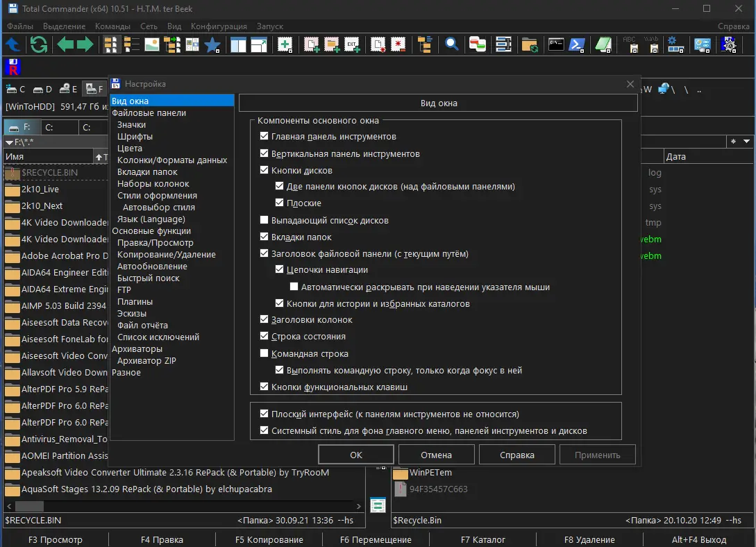Open right panel history dropdown triangle

pos(746,141)
